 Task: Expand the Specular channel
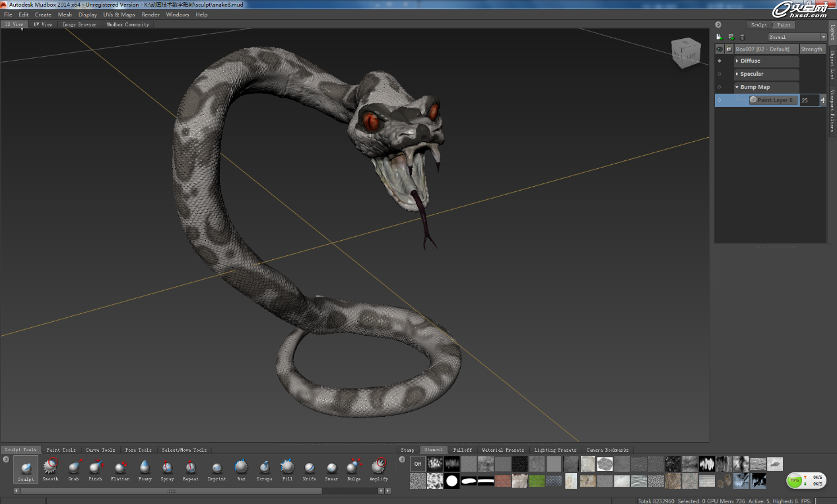(x=737, y=74)
